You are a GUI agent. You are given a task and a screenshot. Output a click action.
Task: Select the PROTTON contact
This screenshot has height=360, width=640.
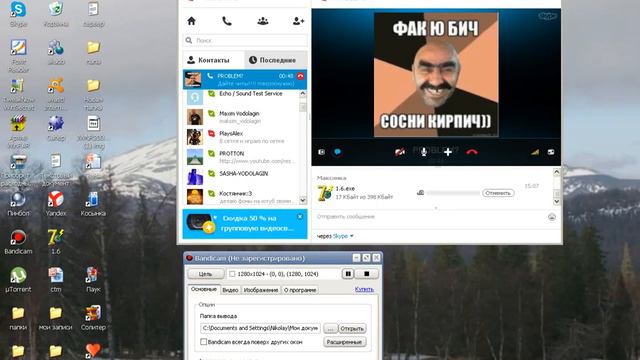[242, 157]
